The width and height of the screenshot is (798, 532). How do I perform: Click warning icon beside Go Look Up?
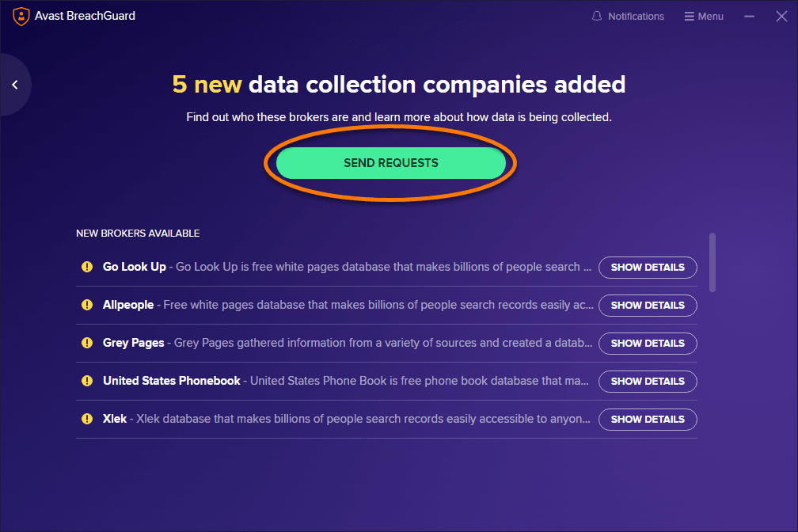point(87,267)
